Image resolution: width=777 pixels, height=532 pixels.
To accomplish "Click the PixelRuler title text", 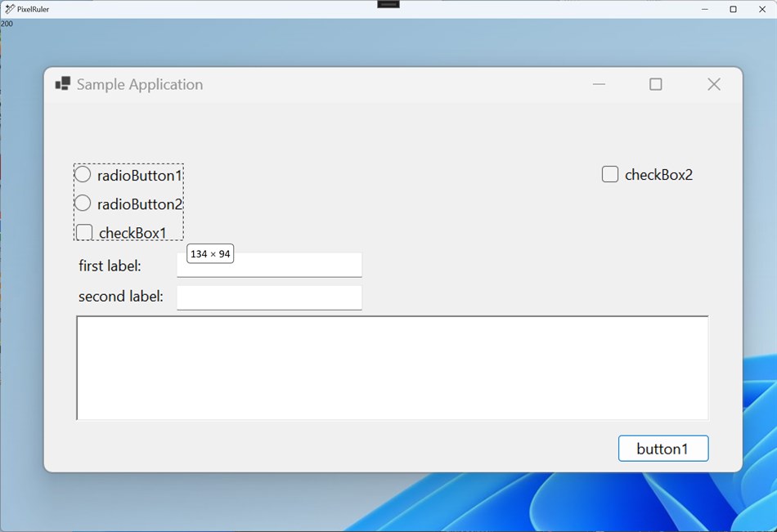I will (34, 9).
